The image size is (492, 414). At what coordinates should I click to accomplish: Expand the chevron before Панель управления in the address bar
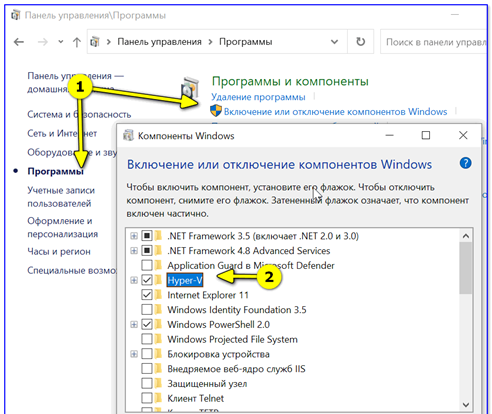click(x=108, y=42)
